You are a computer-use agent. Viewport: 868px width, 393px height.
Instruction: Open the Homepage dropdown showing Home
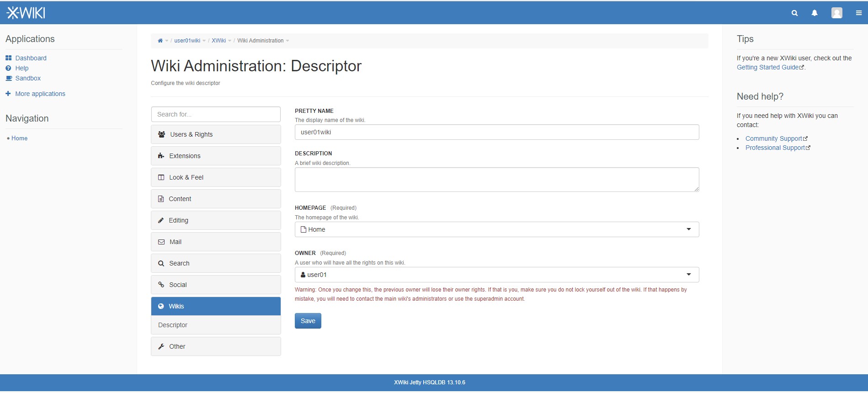497,229
